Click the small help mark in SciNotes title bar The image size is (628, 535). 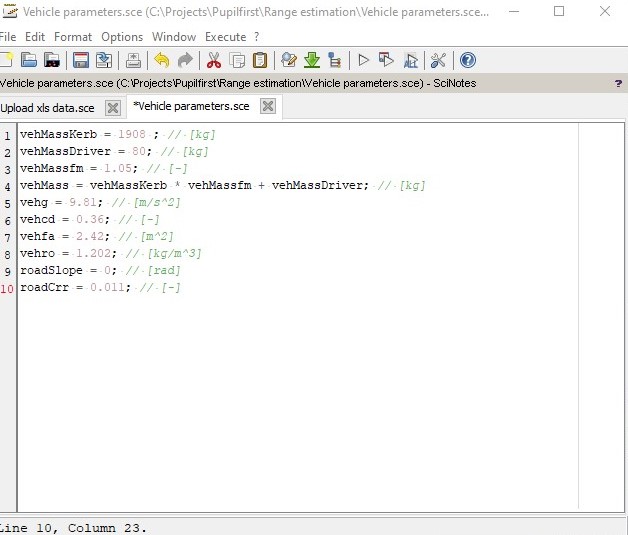pos(618,83)
